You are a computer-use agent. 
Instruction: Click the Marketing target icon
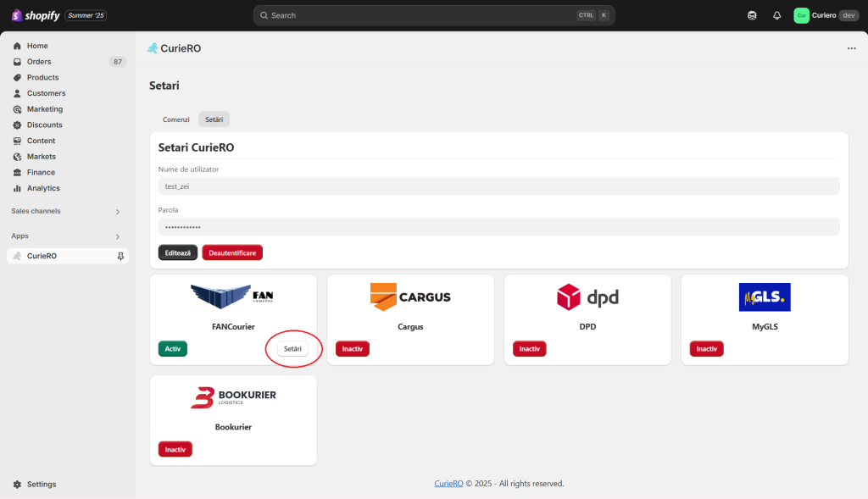click(17, 109)
